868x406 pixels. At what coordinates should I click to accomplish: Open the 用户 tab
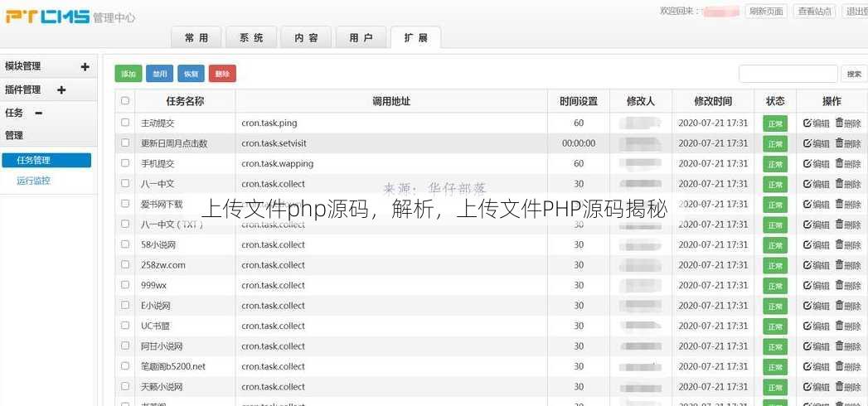[361, 37]
